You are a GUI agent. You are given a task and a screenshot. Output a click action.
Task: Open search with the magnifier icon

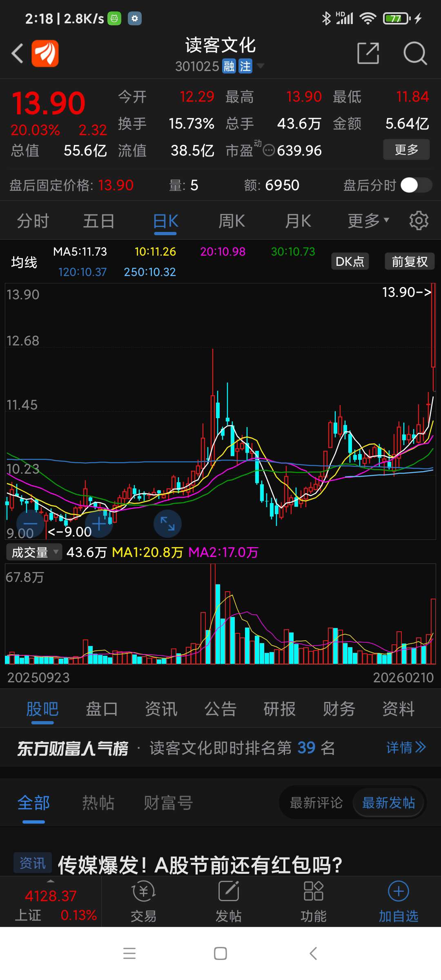click(415, 53)
